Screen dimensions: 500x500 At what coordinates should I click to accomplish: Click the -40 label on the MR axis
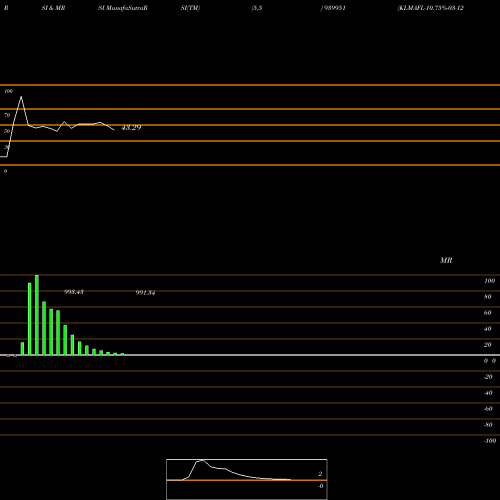(488, 393)
